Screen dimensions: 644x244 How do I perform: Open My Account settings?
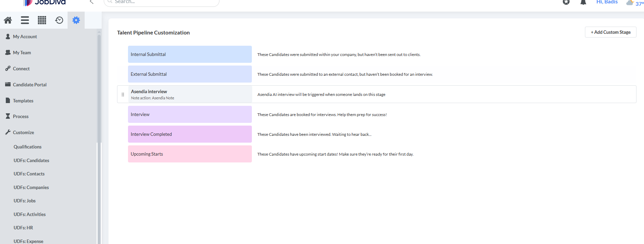pos(25,37)
